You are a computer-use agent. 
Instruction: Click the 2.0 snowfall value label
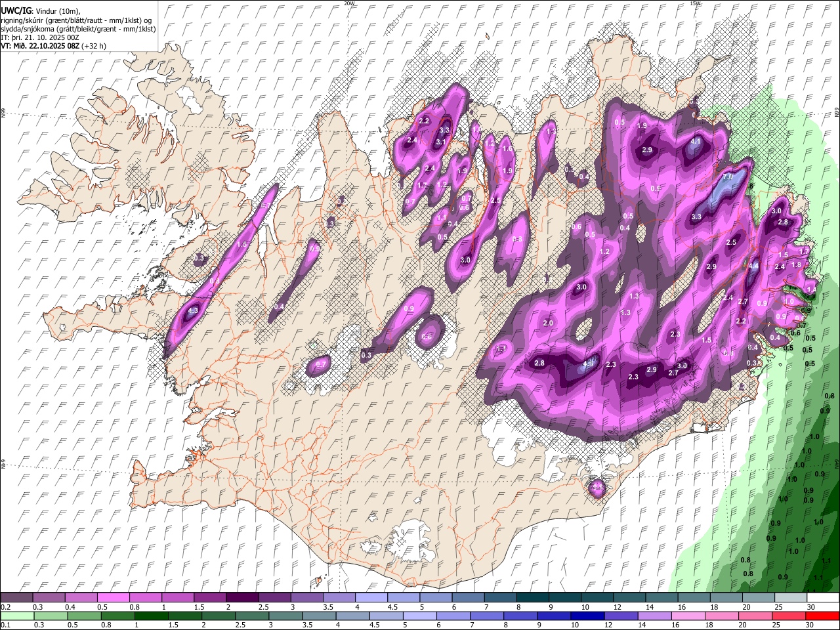pyautogui.click(x=549, y=324)
